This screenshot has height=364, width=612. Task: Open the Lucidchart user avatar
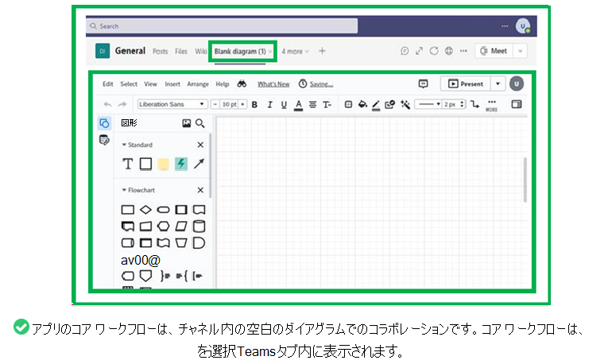coord(517,84)
